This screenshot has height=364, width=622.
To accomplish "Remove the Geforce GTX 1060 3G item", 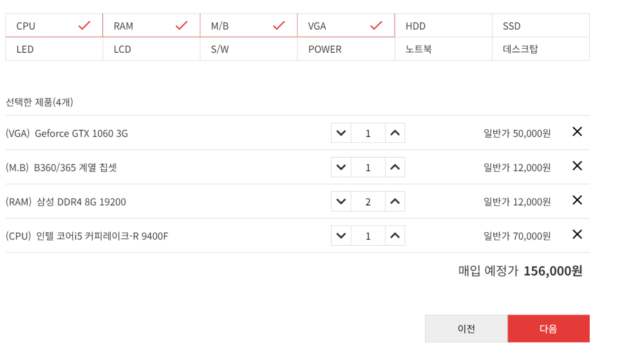I will point(577,132).
